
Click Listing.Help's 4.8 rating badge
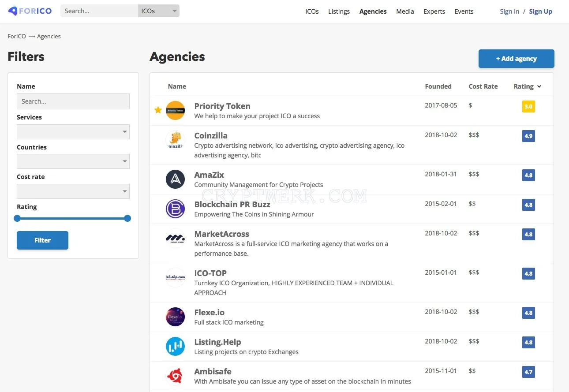point(528,343)
